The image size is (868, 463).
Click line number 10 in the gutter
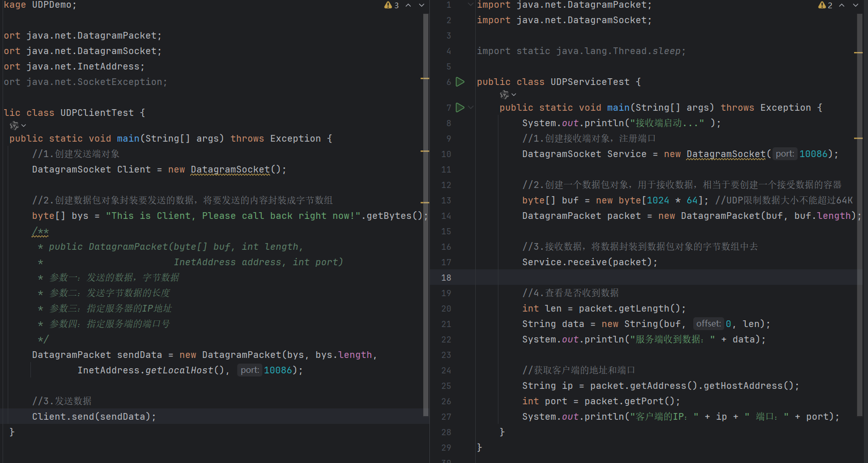coord(446,154)
